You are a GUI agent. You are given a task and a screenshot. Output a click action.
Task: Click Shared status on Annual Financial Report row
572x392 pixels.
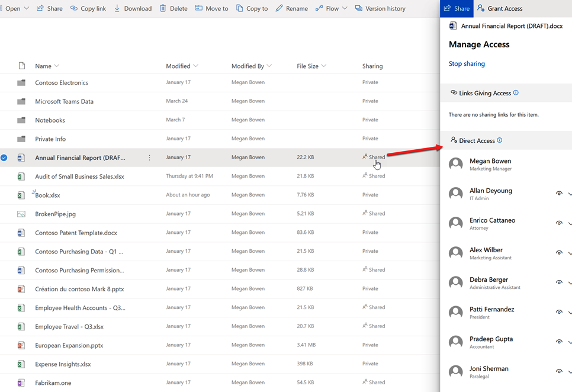(x=374, y=157)
